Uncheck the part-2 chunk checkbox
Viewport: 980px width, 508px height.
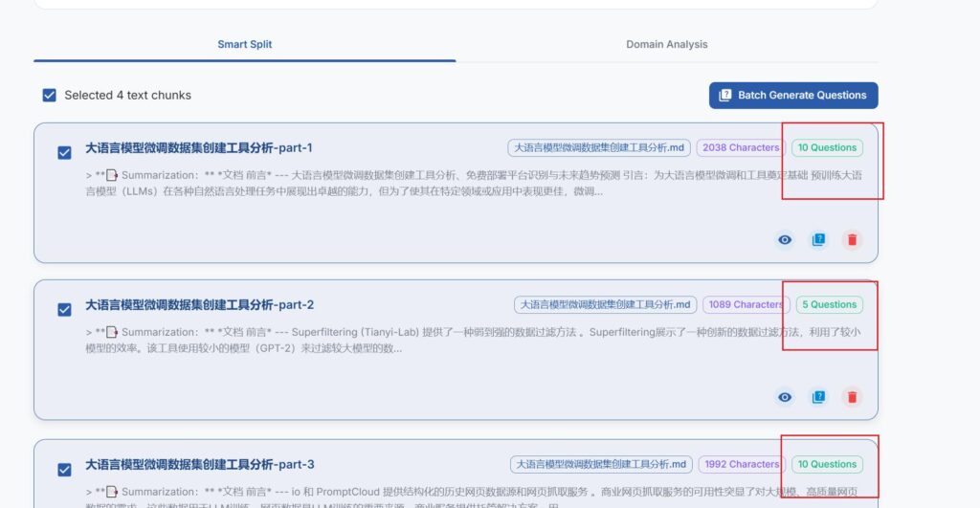tap(64, 310)
